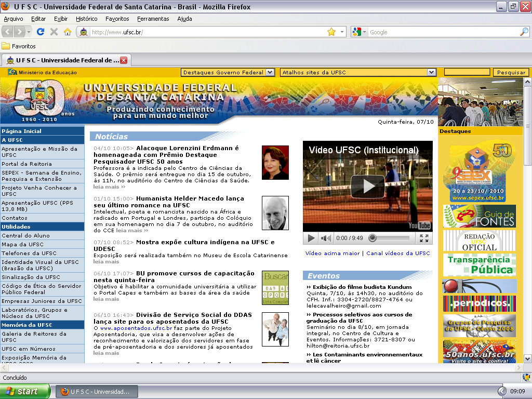Viewport: 532px width, 399px height.
Task: Toggle fullscreen mode on the video player
Action: click(424, 238)
